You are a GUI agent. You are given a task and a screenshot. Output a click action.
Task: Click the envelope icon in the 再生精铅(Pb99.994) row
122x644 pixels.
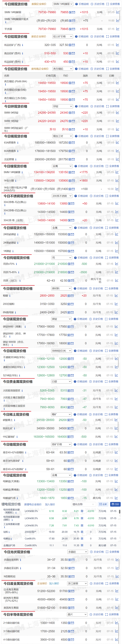tap(73, 83)
